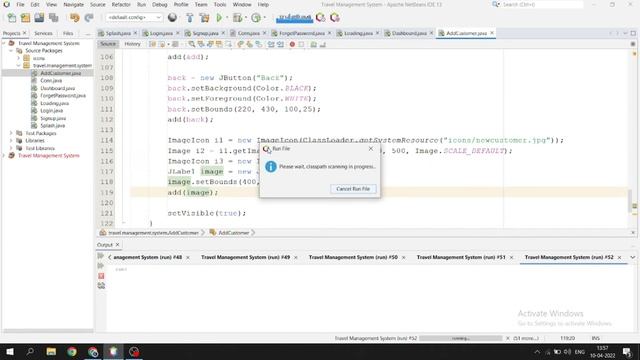640x360 pixels.
Task: Cancel the running task in status bar
Action: coord(508,338)
